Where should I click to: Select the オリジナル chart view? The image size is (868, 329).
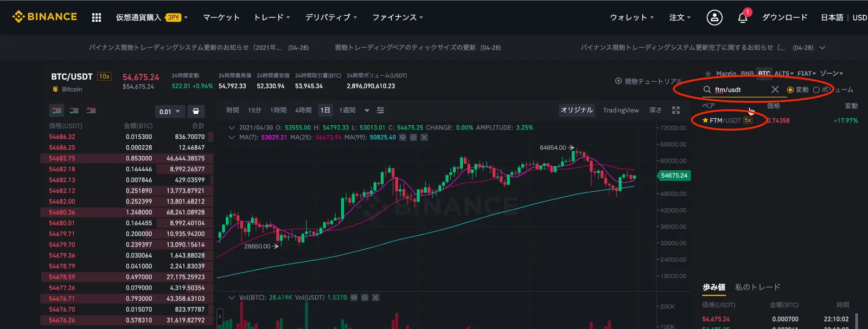[577, 110]
